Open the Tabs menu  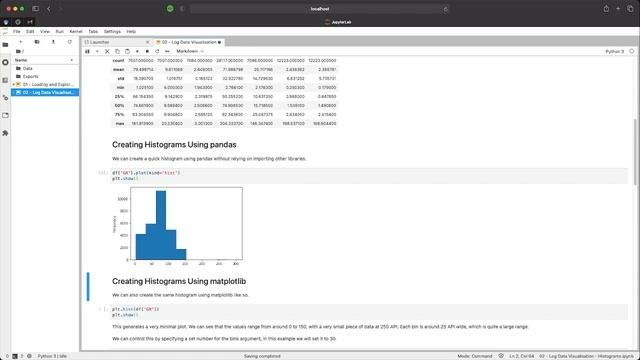click(x=93, y=31)
